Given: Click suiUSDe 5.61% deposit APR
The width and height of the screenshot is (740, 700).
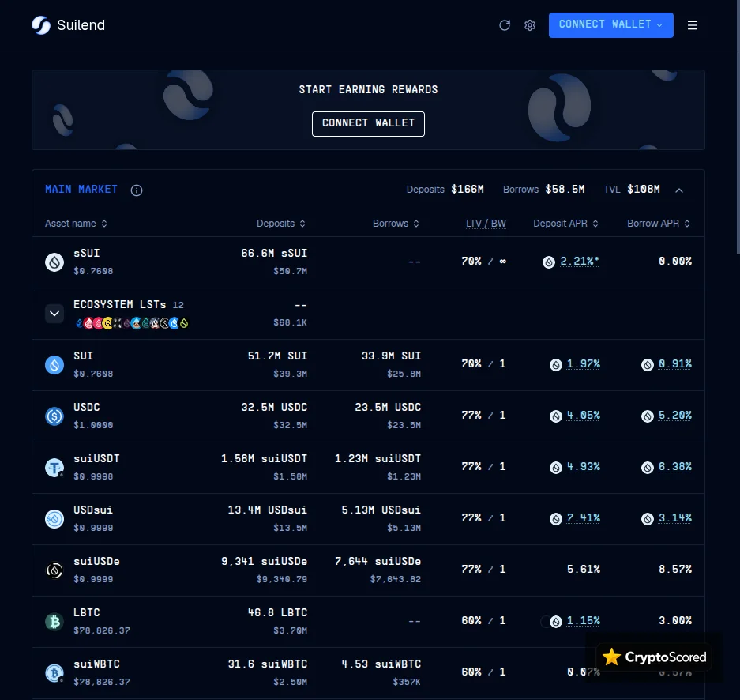Looking at the screenshot, I should (x=584, y=570).
